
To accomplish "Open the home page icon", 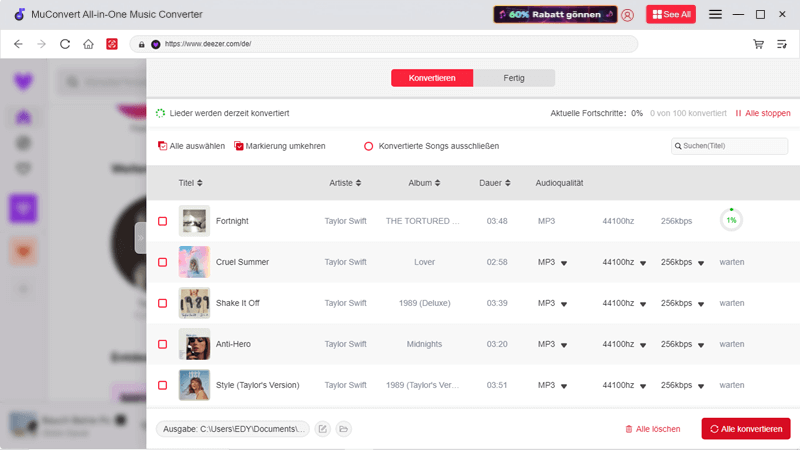I will pos(88,44).
